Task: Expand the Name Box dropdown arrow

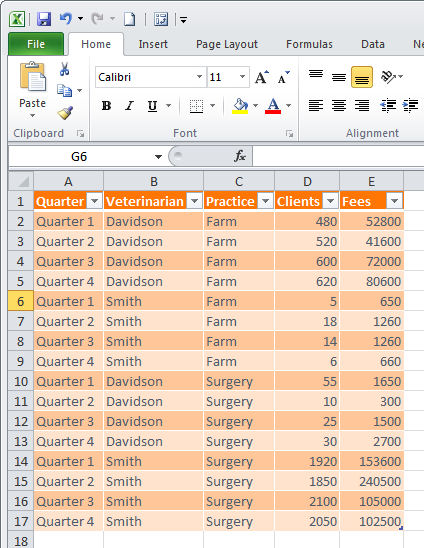Action: click(x=158, y=157)
